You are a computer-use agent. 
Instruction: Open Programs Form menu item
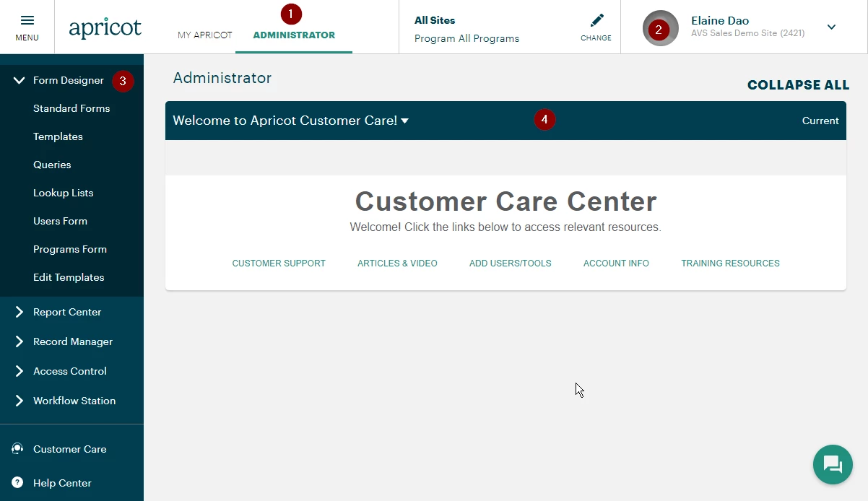70,249
